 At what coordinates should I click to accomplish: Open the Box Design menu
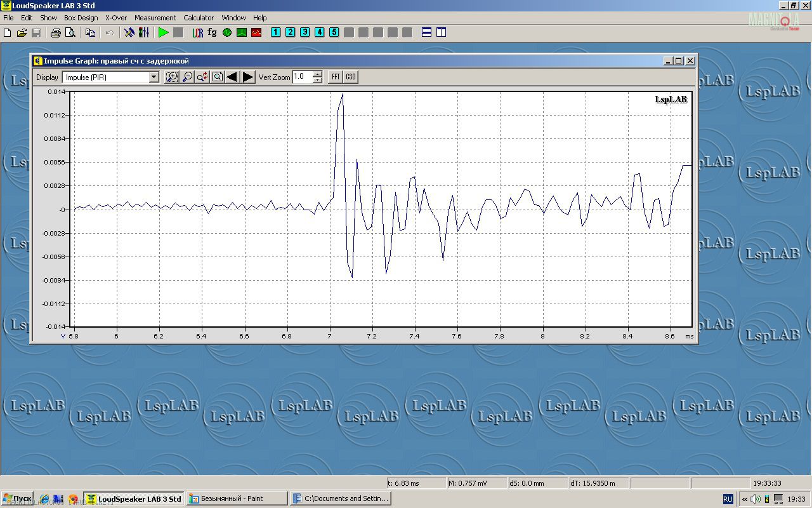[x=81, y=18]
